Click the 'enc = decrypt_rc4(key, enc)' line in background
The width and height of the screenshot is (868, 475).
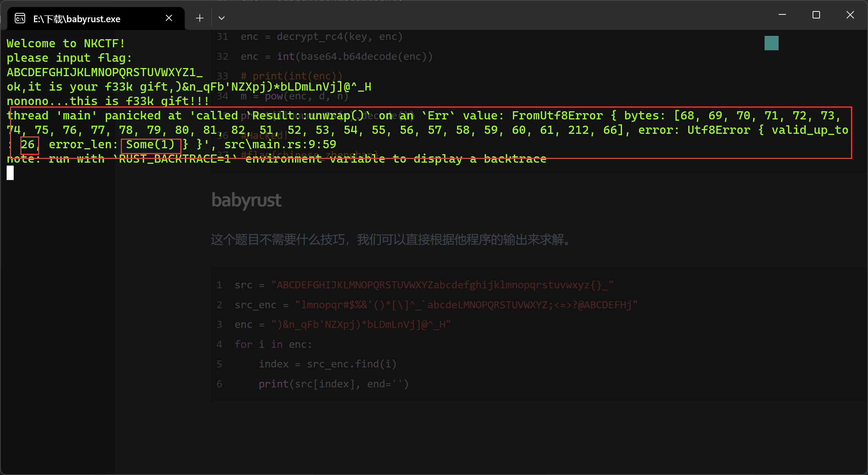(x=321, y=37)
